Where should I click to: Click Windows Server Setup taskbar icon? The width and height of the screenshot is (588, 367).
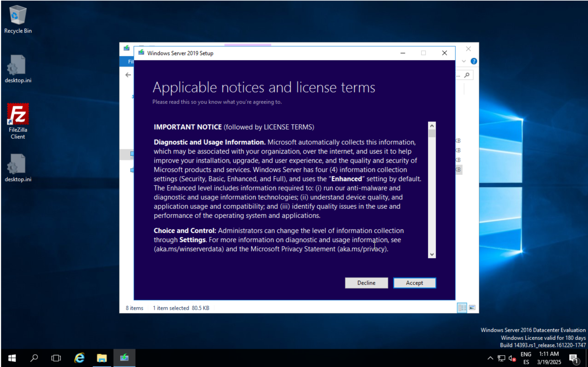click(x=124, y=358)
